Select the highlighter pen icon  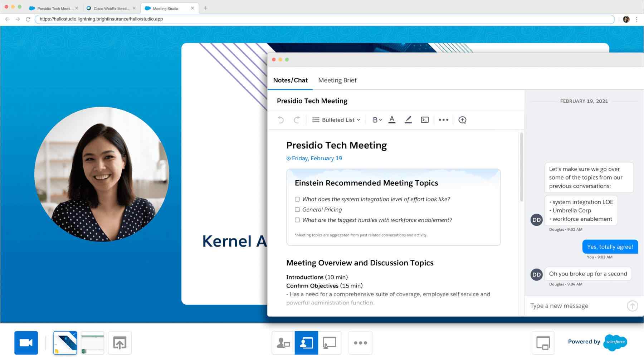coord(408,120)
